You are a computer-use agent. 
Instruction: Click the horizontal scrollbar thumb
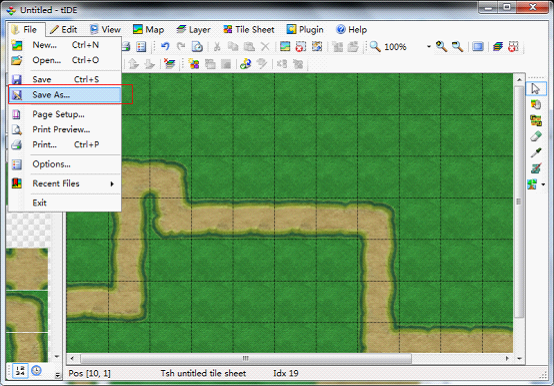246,358
